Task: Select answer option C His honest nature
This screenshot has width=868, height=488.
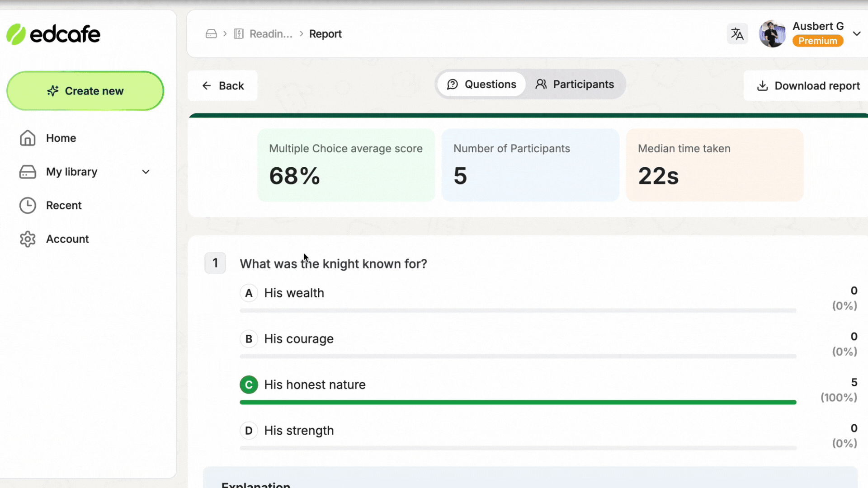Action: click(x=315, y=385)
